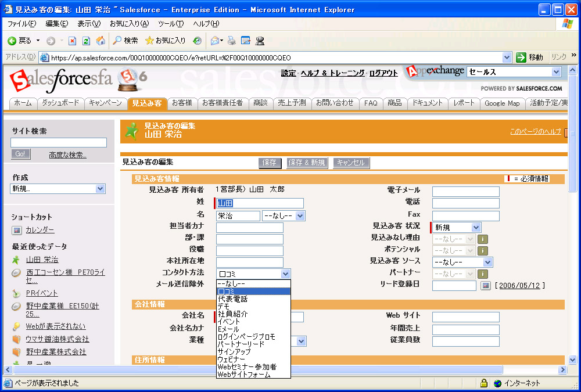Open the ファイル(F) menu
The image size is (581, 392).
coord(22,24)
